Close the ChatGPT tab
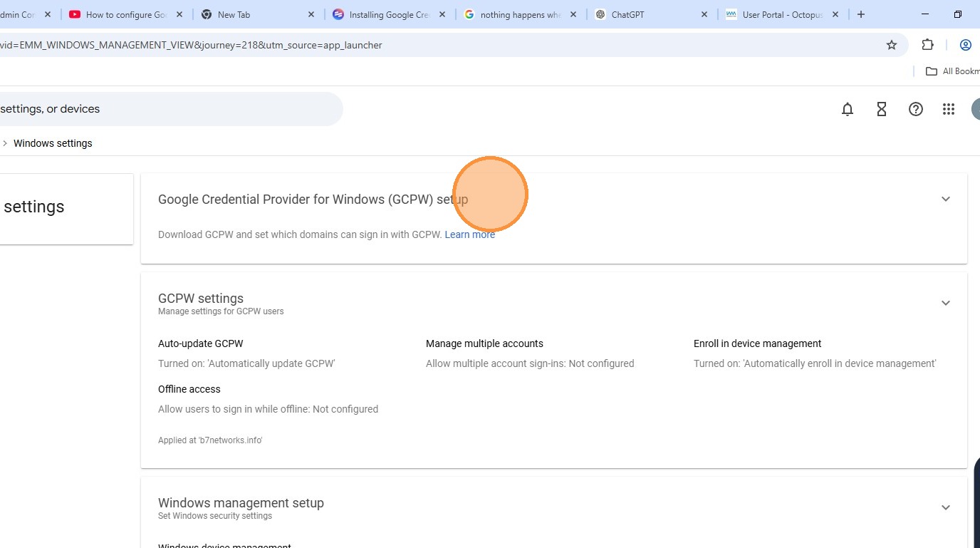 pyautogui.click(x=704, y=14)
